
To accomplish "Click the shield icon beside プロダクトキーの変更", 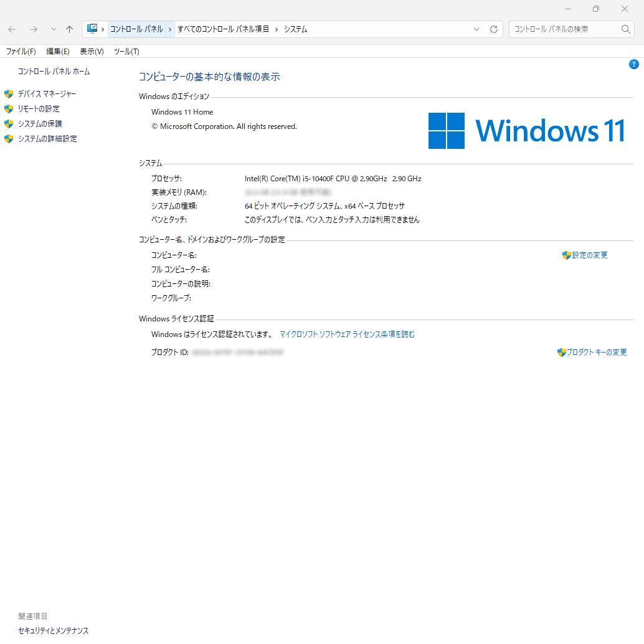I will [x=561, y=352].
